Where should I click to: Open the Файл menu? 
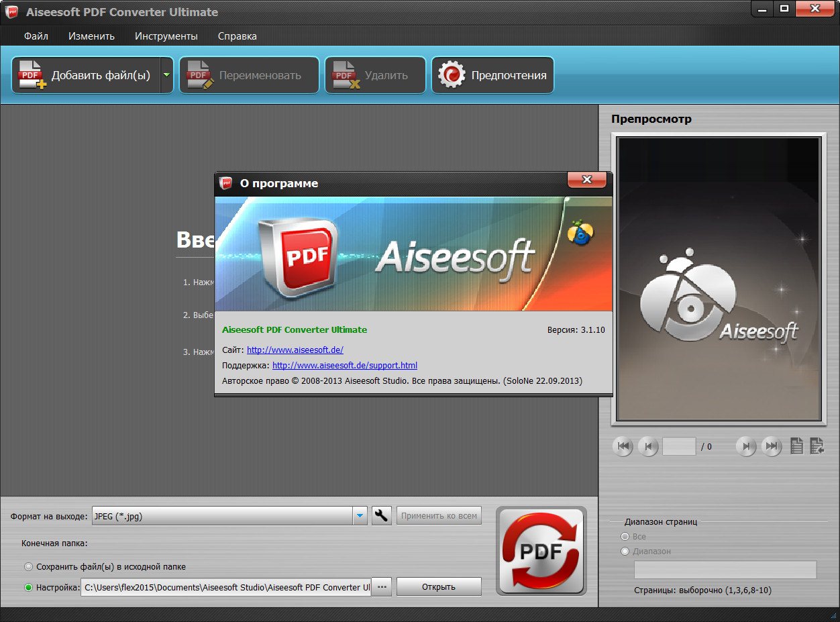[36, 36]
